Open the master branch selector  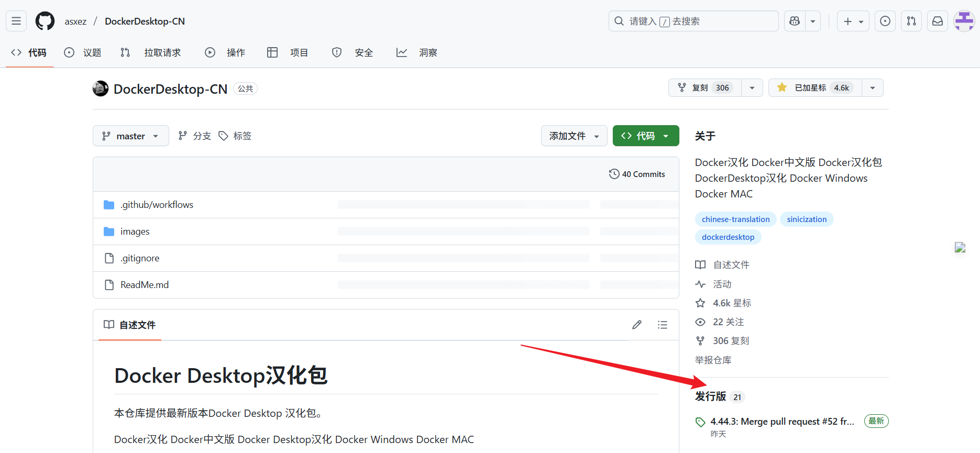coord(131,136)
